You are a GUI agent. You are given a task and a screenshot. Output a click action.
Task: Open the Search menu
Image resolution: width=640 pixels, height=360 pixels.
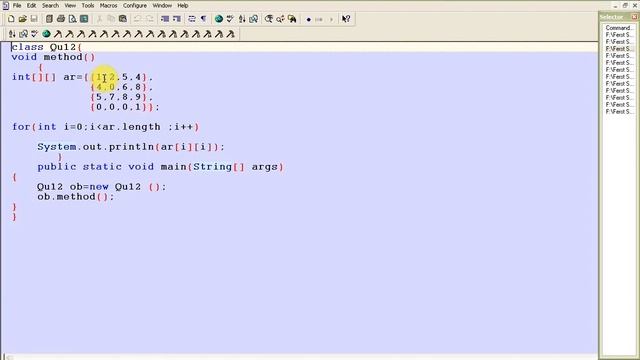pyautogui.click(x=50, y=5)
